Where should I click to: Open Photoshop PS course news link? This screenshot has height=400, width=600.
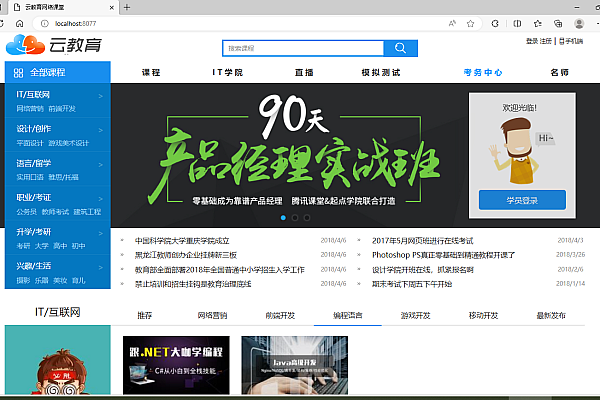click(443, 255)
